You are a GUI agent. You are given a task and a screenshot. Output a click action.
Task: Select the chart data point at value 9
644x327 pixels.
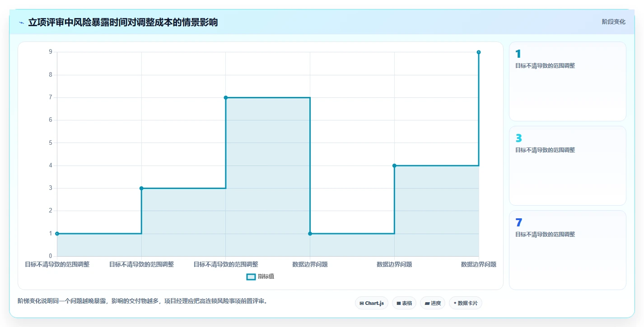click(479, 52)
